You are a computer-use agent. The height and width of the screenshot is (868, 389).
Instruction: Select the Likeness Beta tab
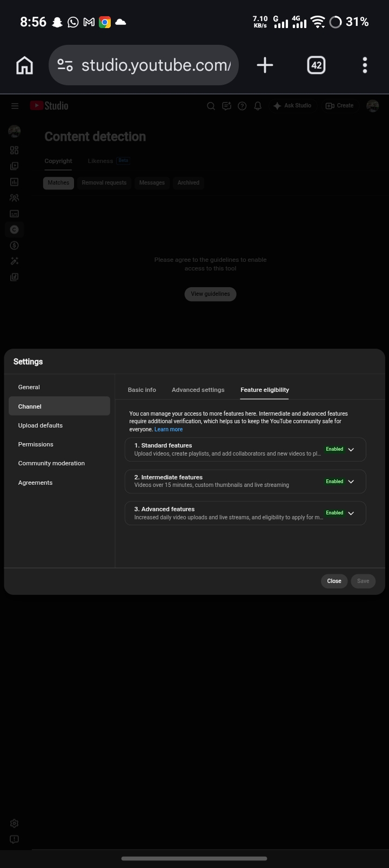tap(109, 161)
